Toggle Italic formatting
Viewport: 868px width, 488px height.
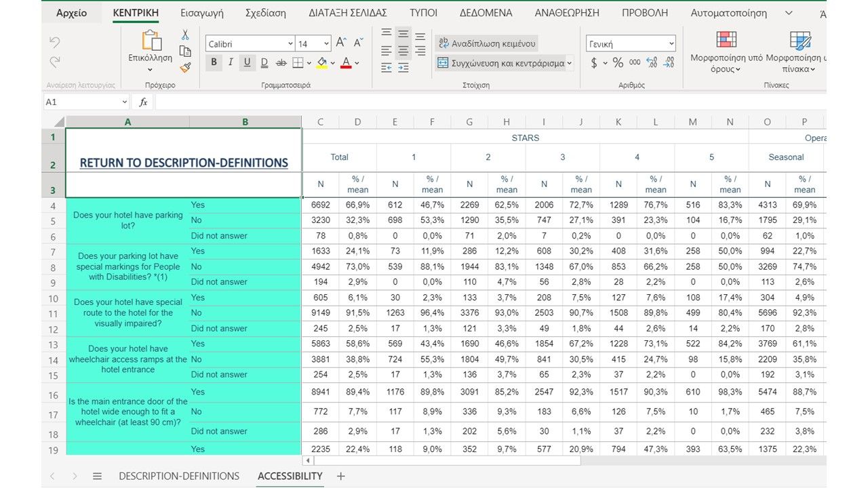click(x=231, y=63)
